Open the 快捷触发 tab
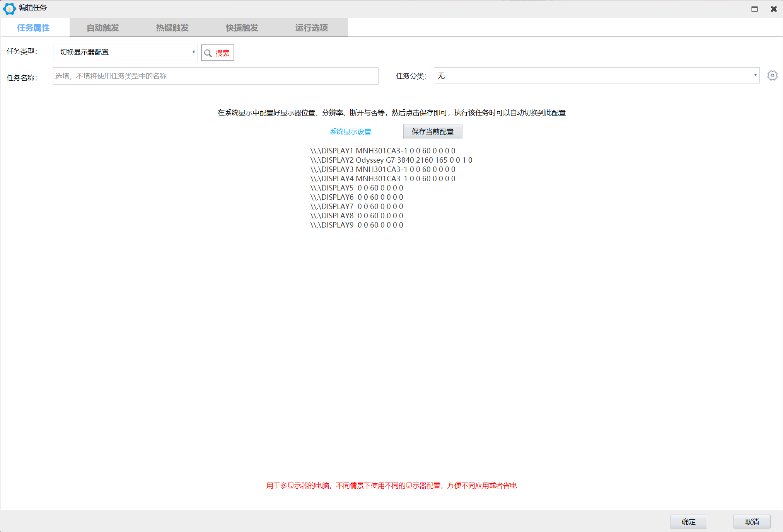Image resolution: width=783 pixels, height=532 pixels. pyautogui.click(x=242, y=28)
